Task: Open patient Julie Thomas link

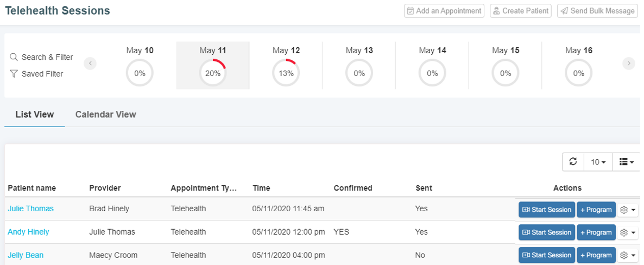Action: coord(30,209)
